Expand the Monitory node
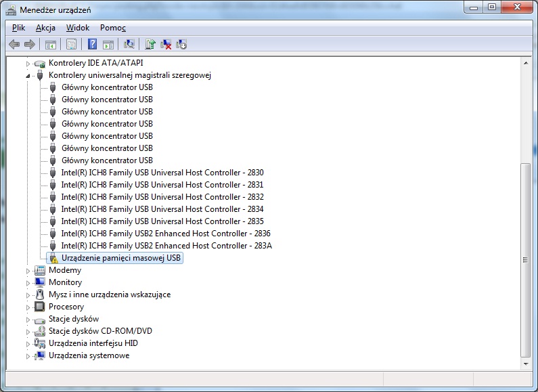This screenshot has height=392, width=538. click(28, 283)
